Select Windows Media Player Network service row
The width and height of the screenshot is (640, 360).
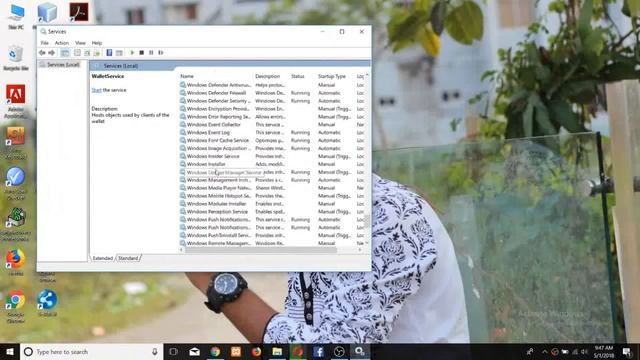click(271, 188)
